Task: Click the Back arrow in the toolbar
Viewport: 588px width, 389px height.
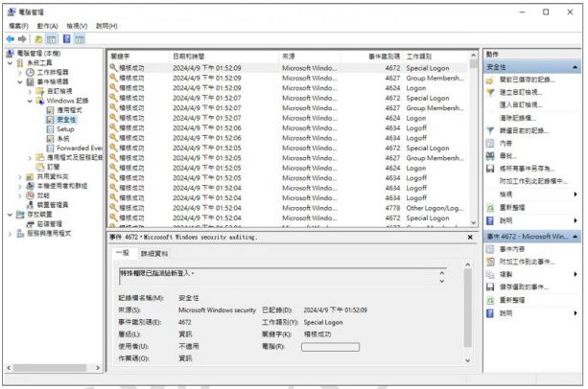Action: tap(11, 38)
